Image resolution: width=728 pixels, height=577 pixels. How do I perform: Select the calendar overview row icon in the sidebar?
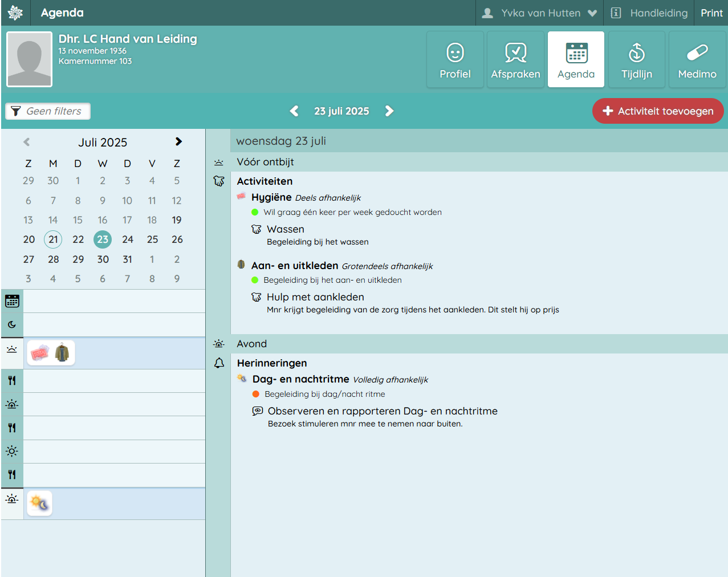[12, 301]
